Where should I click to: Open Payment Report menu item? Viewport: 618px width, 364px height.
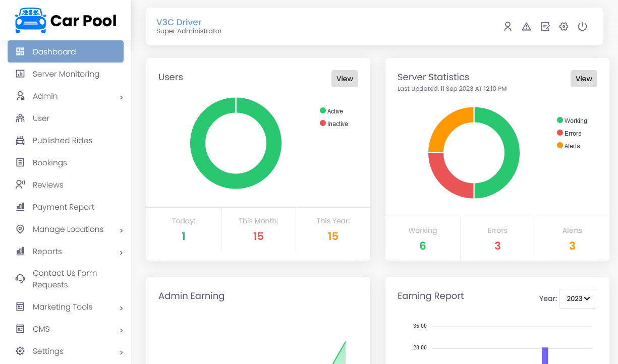pyautogui.click(x=66, y=207)
